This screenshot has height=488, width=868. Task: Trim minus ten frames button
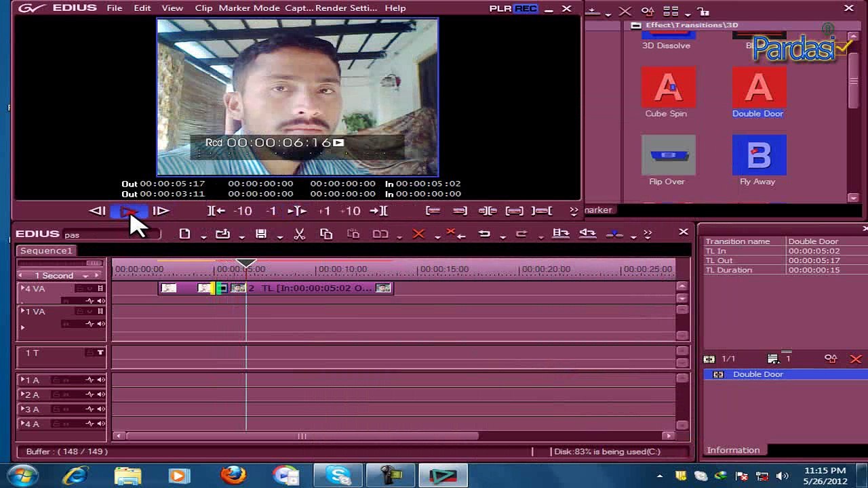point(243,211)
